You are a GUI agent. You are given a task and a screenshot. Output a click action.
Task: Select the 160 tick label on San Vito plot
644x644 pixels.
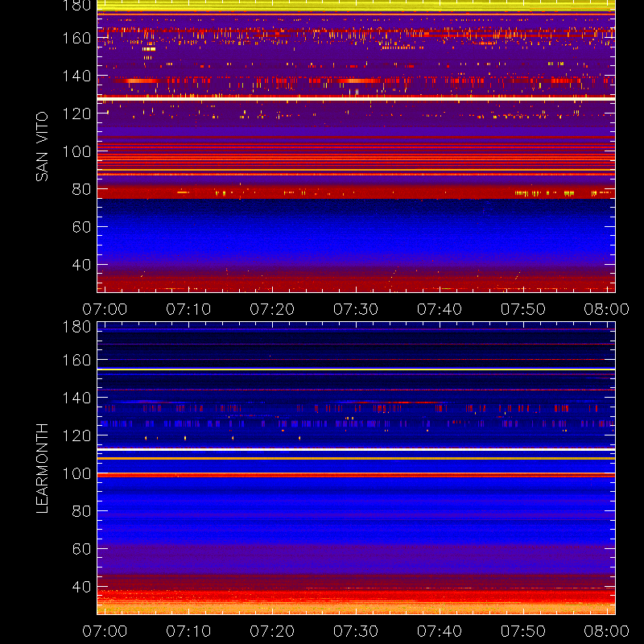pyautogui.click(x=76, y=38)
